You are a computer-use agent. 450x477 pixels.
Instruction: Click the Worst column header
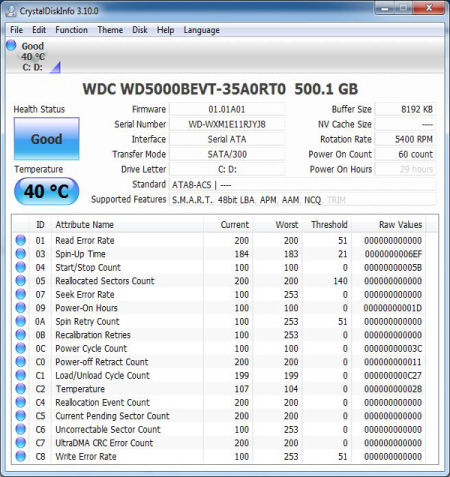click(x=278, y=225)
